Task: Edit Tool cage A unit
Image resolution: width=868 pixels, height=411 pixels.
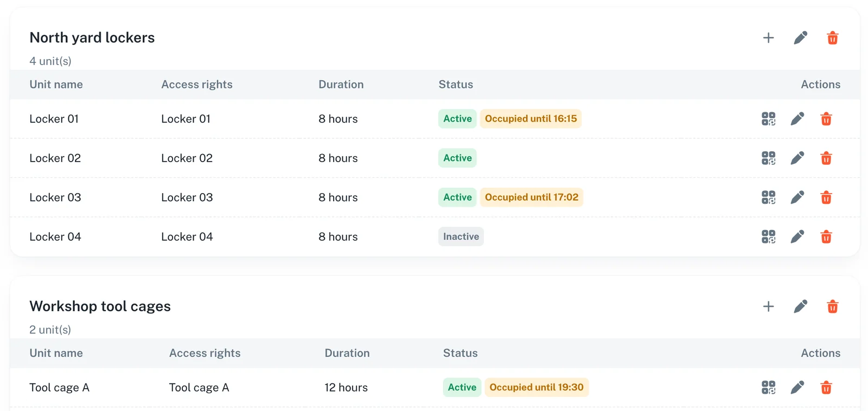Action: [x=797, y=387]
